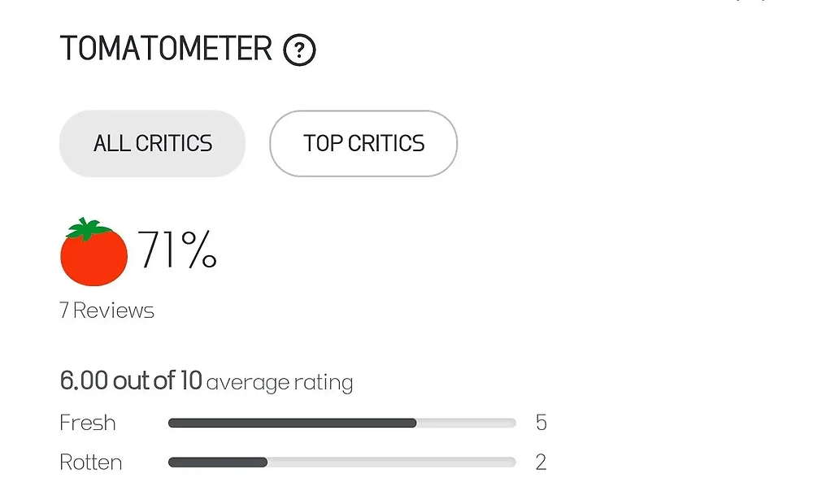This screenshot has width=813, height=504.
Task: Click the percent symbol in the score
Action: [199, 250]
